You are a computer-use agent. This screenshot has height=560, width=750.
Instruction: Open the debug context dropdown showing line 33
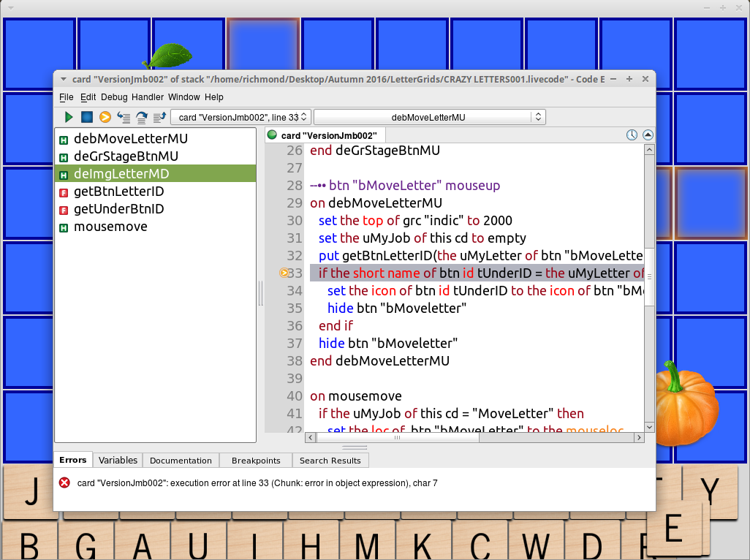[x=240, y=117]
